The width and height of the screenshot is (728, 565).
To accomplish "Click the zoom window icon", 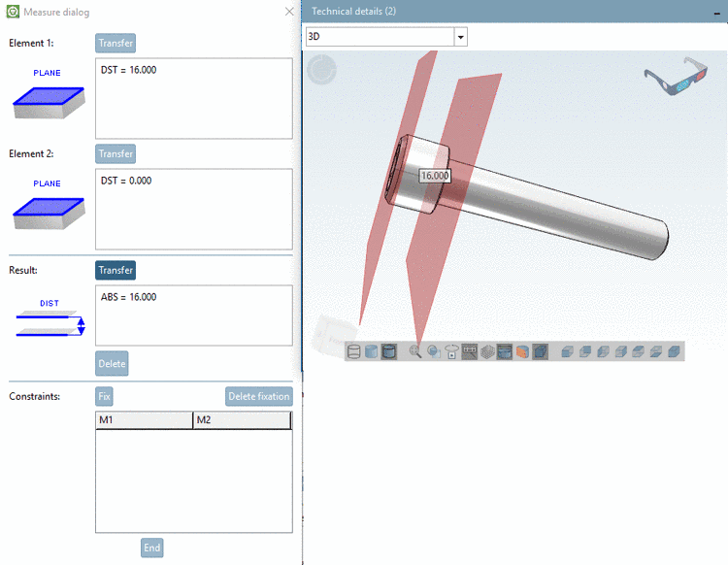I will [434, 351].
